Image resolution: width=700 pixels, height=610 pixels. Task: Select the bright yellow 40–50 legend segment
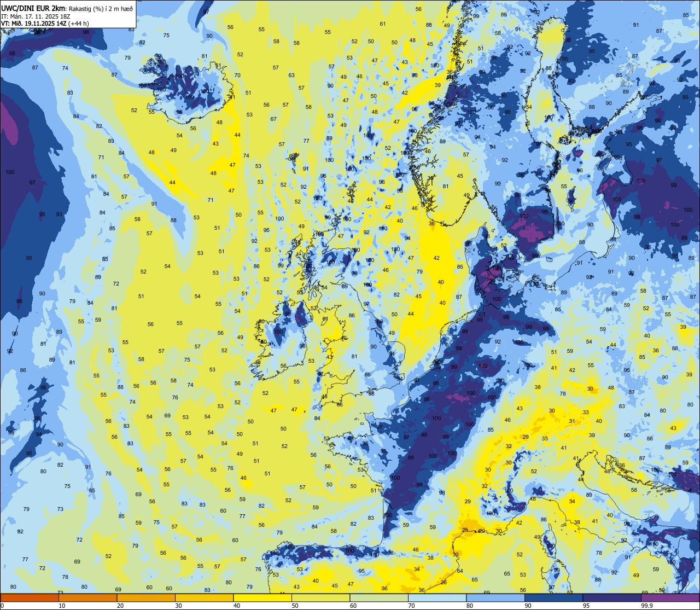coord(262,597)
